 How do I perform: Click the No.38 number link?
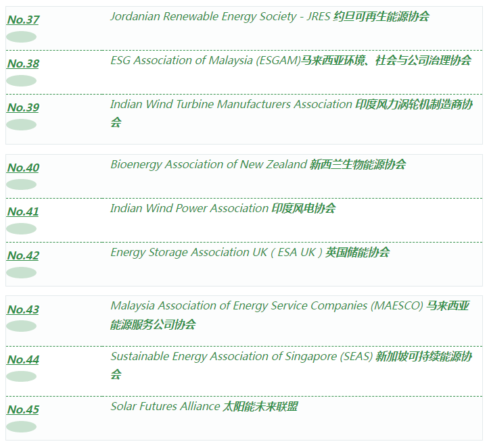(23, 64)
